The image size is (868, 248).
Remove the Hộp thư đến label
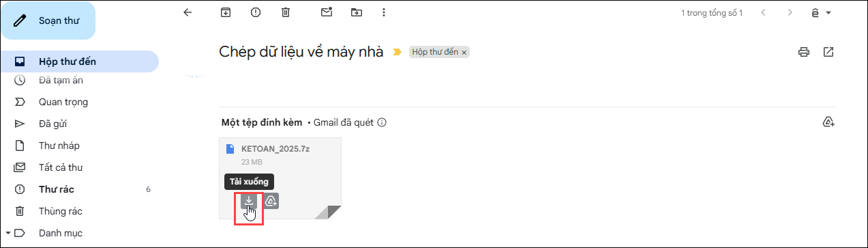coord(464,52)
